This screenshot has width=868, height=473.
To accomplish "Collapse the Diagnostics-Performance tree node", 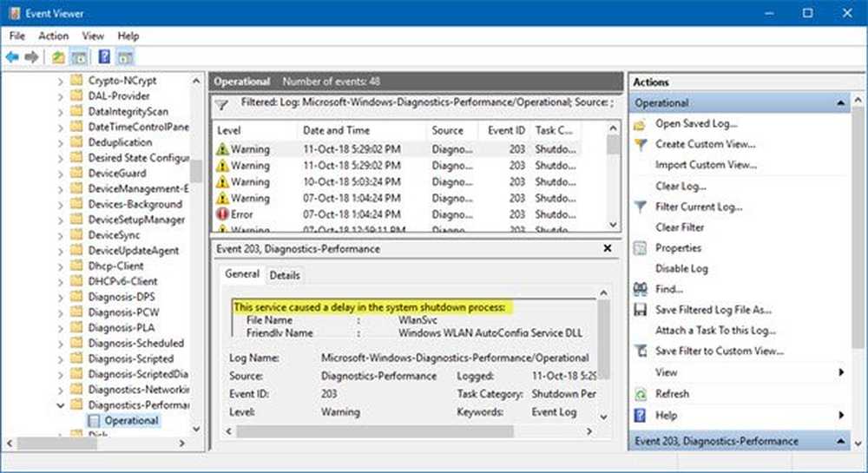I will [60, 404].
